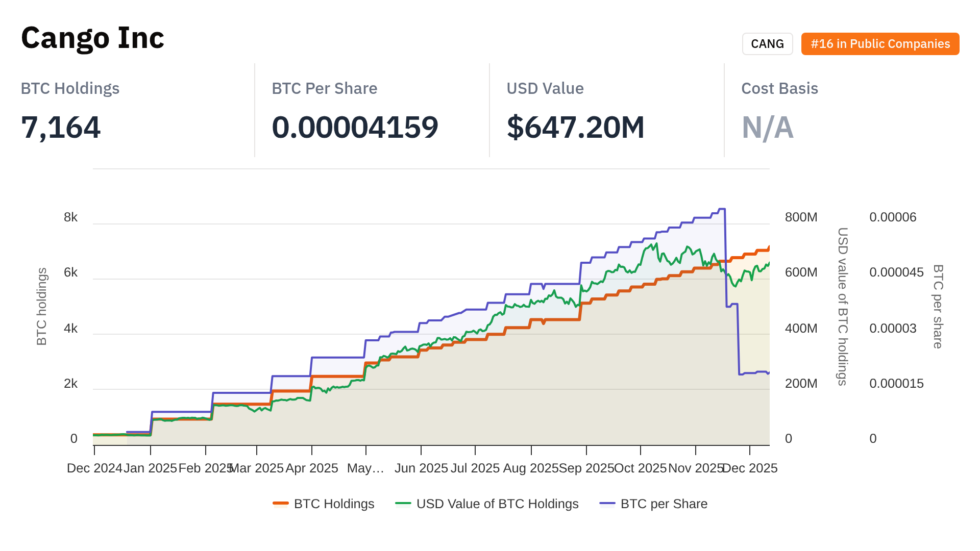The height and width of the screenshot is (551, 980).
Task: Open the #16 in Public Companies badge
Action: (880, 44)
